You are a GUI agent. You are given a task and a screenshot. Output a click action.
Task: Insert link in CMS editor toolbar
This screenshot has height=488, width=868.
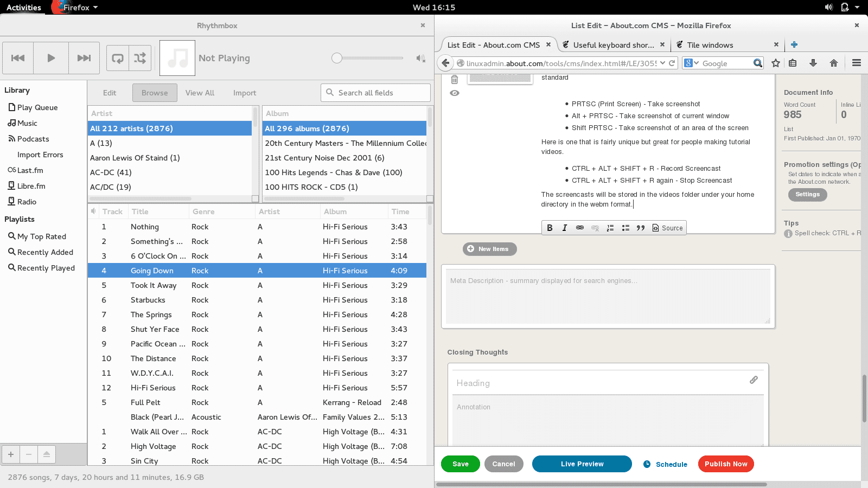(579, 228)
